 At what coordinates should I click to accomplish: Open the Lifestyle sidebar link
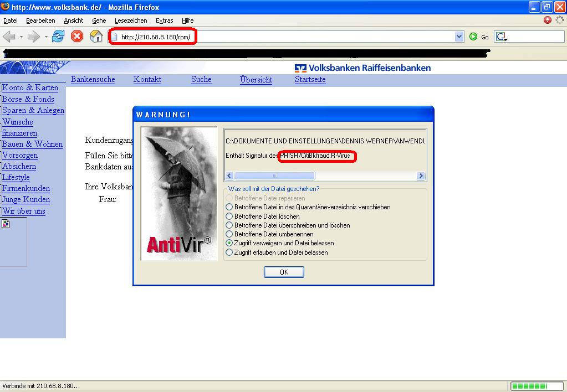click(x=16, y=177)
